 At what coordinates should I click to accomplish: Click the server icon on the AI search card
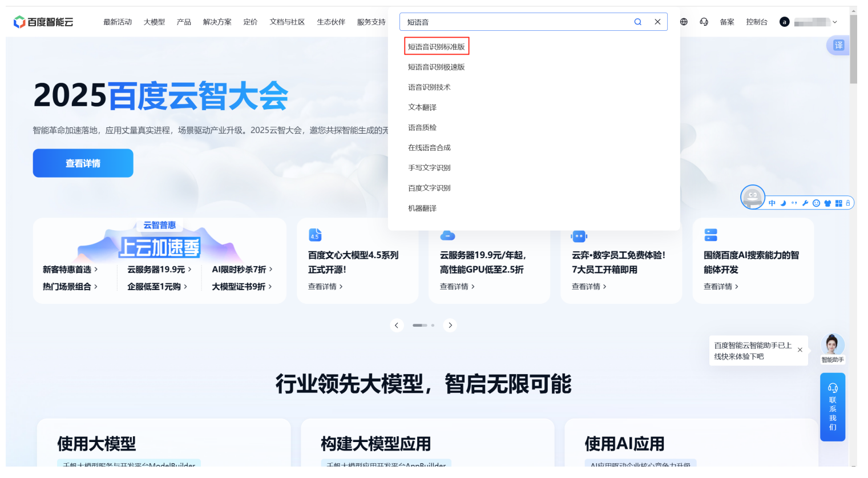(710, 235)
